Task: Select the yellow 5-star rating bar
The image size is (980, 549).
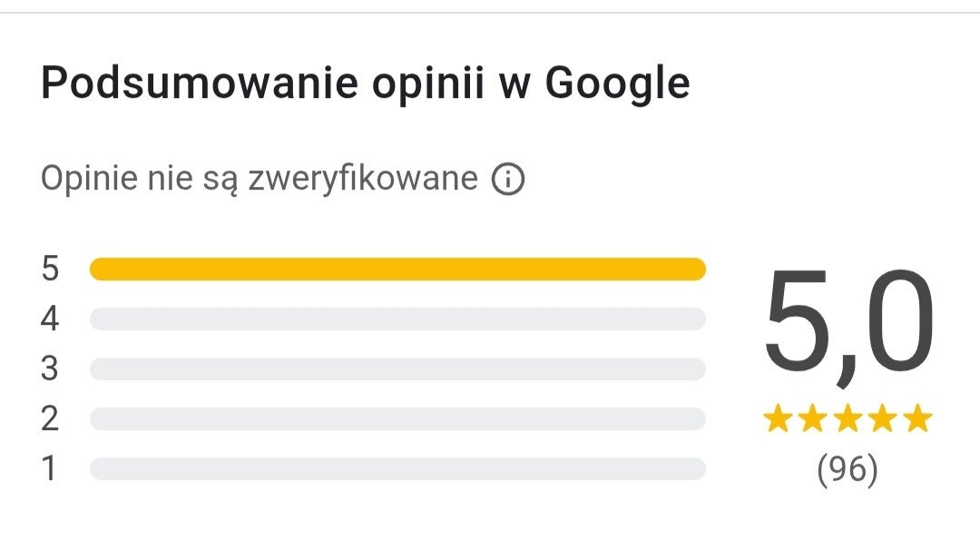Action: click(397, 270)
